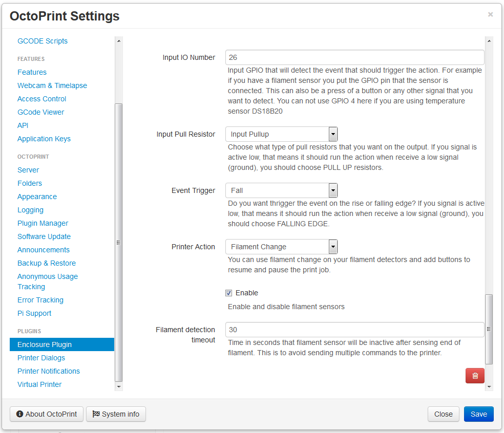Select Webcam & Timelapse in sidebar
The width and height of the screenshot is (504, 433).
pyautogui.click(x=52, y=85)
